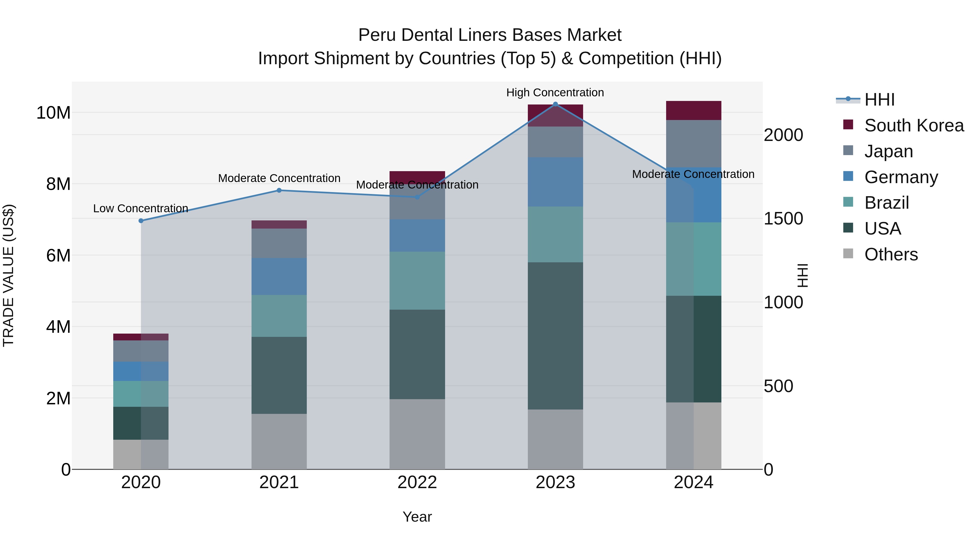This screenshot has height=551, width=980.
Task: Select the 2022 HHI data point
Action: tap(417, 197)
